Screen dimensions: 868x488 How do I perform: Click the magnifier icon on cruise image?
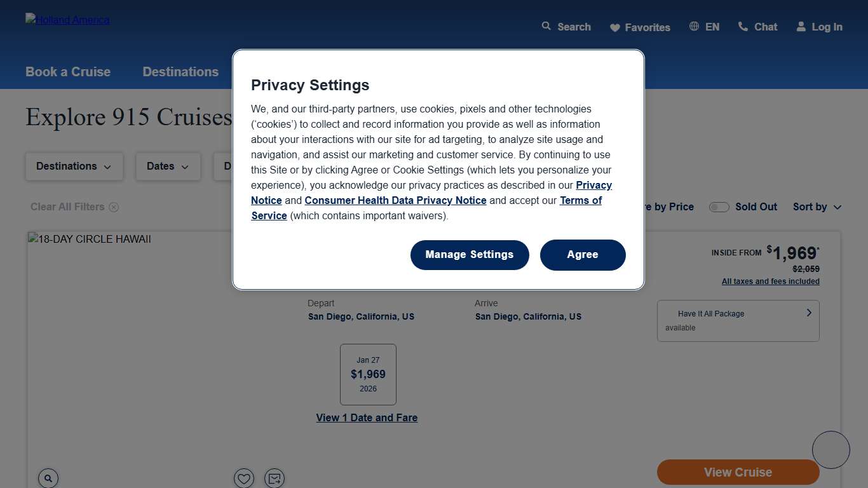click(48, 478)
